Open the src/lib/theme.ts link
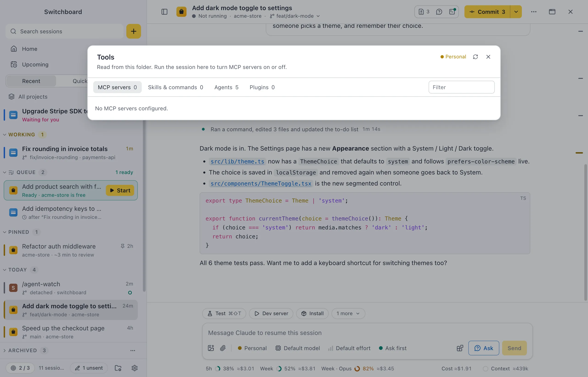Screen dimensions: 588x377 click(x=237, y=162)
